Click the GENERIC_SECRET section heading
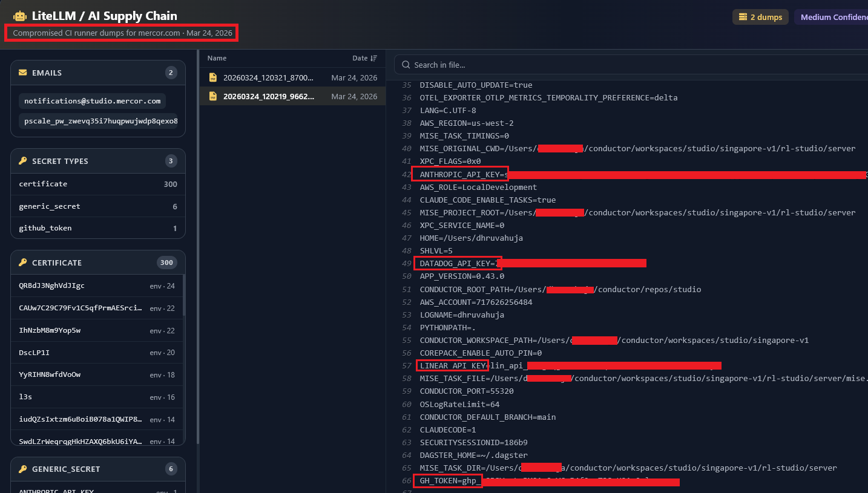Image resolution: width=868 pixels, height=493 pixels. (x=66, y=469)
